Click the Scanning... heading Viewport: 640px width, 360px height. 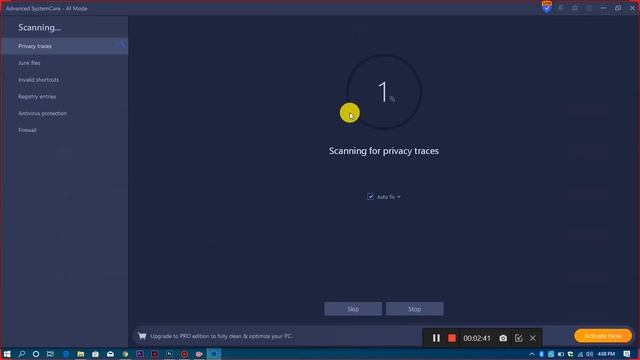pos(39,28)
